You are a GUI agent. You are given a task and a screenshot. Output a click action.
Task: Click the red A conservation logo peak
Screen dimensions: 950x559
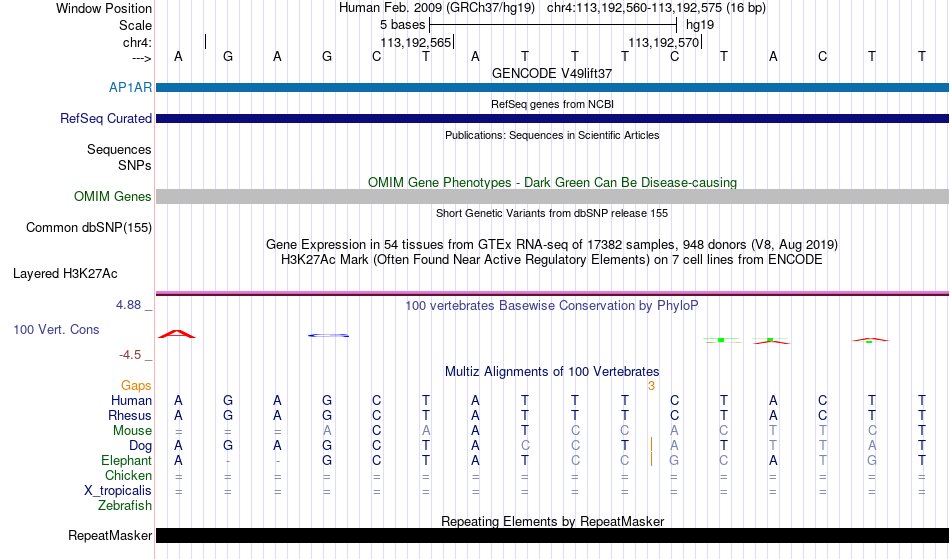pos(177,334)
